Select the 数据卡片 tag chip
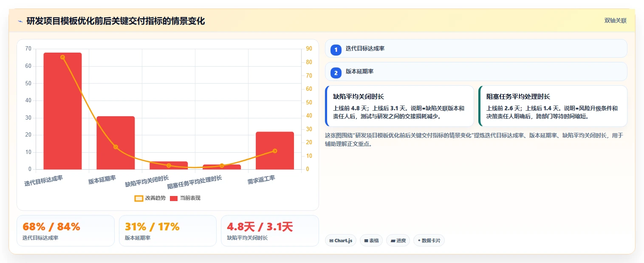This screenshot has height=263, width=644. click(429, 241)
